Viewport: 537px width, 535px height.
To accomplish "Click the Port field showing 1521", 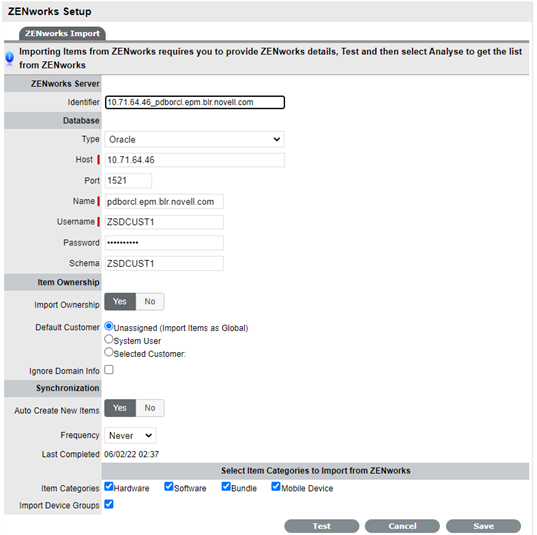I will tap(128, 181).
